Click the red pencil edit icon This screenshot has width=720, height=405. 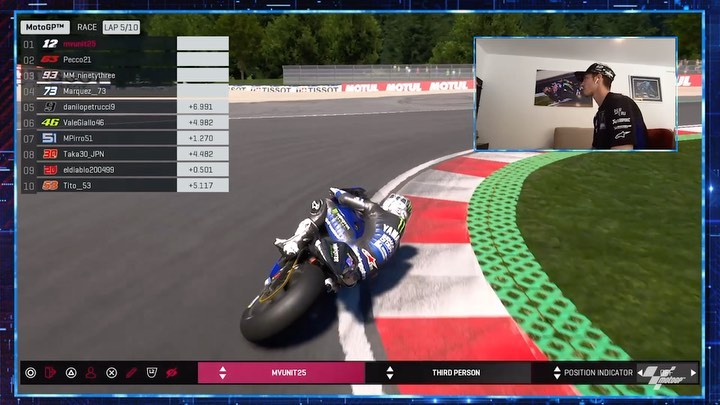tap(131, 373)
